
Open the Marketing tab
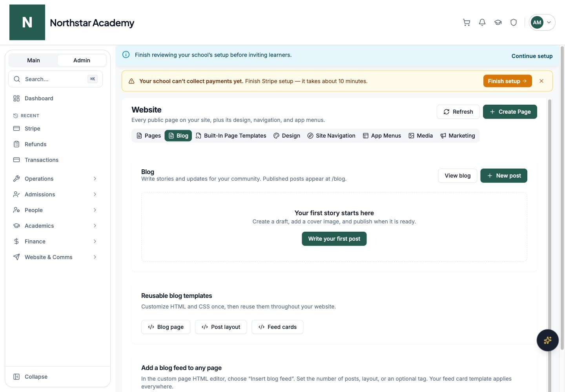[x=457, y=136]
